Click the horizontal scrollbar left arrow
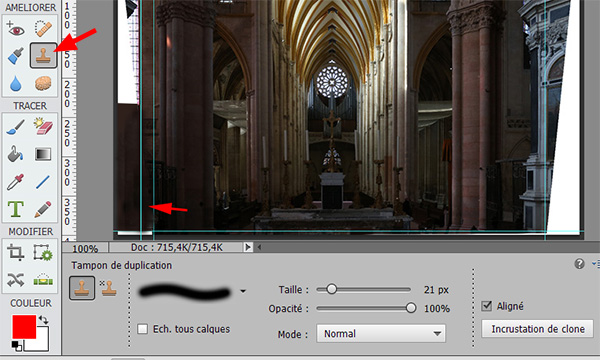The height and width of the screenshot is (360, 600). [259, 247]
